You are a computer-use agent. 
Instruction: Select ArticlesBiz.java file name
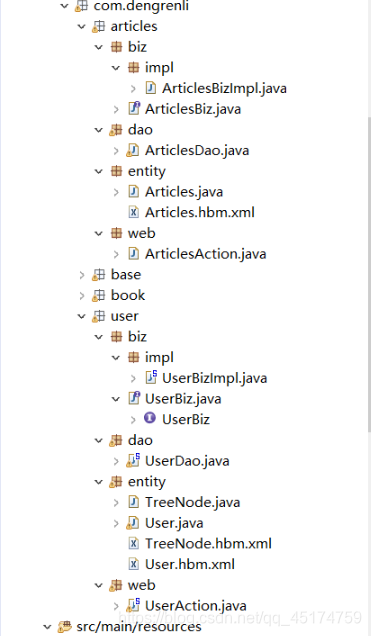[x=193, y=109]
